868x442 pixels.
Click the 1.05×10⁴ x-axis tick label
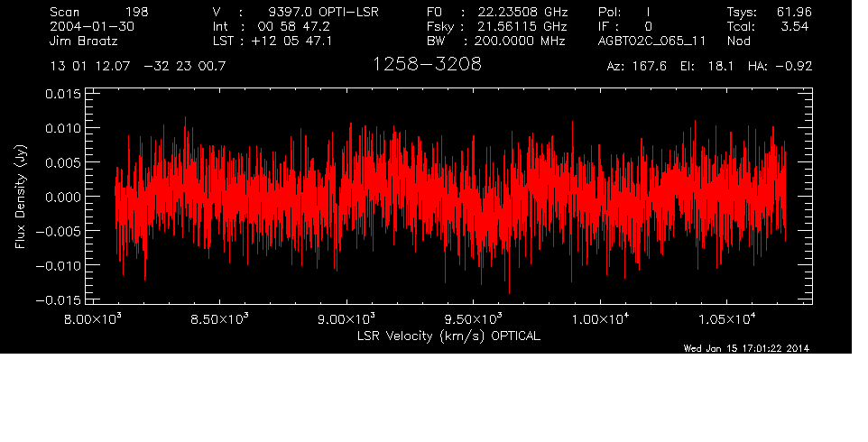pos(727,319)
